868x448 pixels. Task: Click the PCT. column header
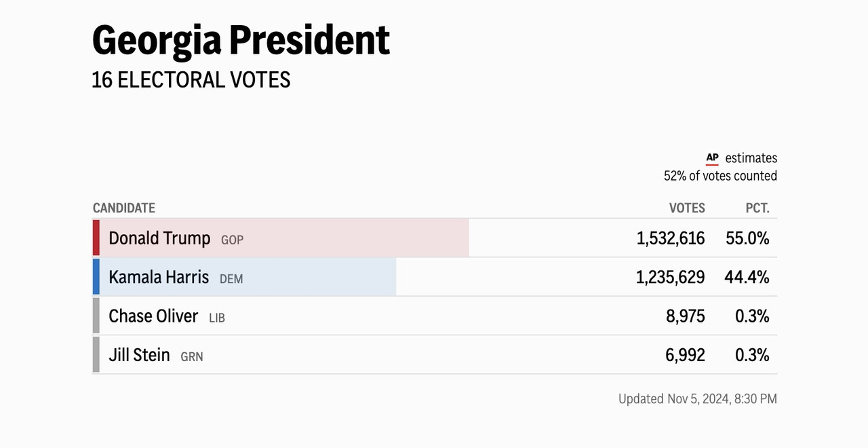[x=757, y=208]
